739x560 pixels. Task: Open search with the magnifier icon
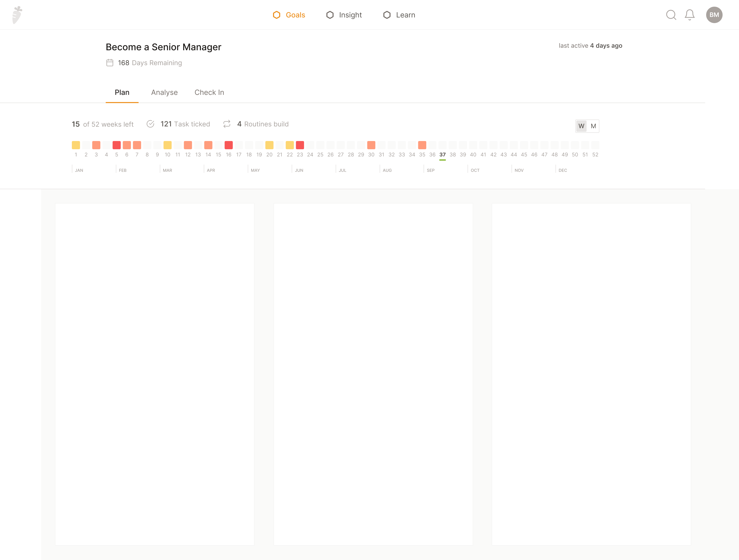coord(671,15)
